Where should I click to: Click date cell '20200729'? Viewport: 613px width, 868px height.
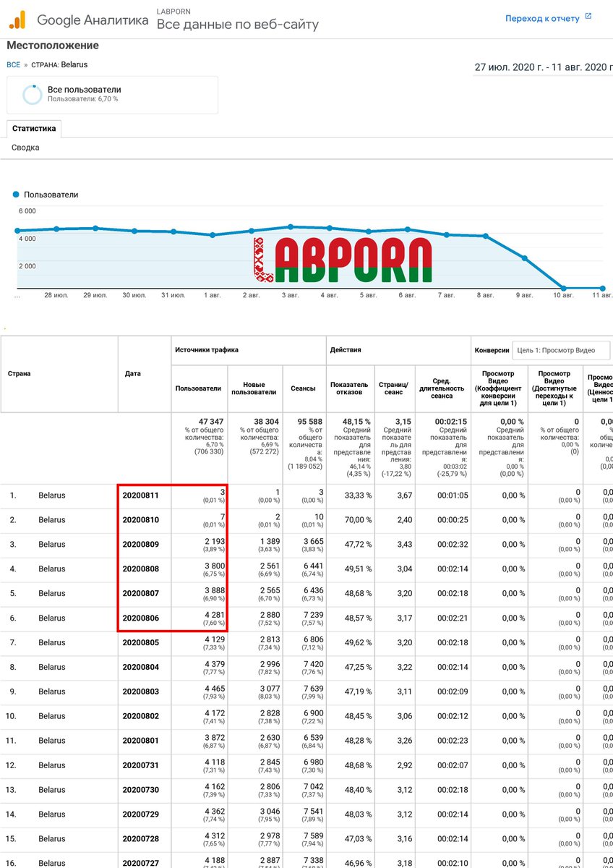(140, 815)
